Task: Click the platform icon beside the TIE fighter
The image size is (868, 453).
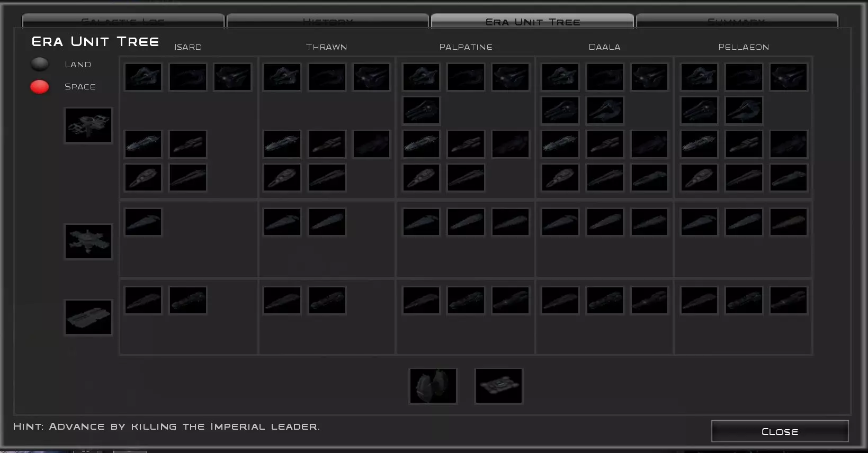Action: pyautogui.click(x=499, y=386)
